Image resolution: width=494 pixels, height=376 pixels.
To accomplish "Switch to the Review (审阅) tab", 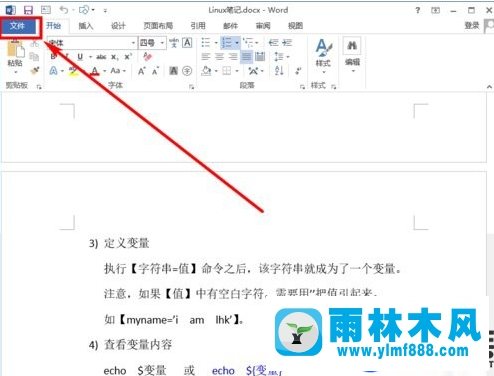I will click(263, 26).
